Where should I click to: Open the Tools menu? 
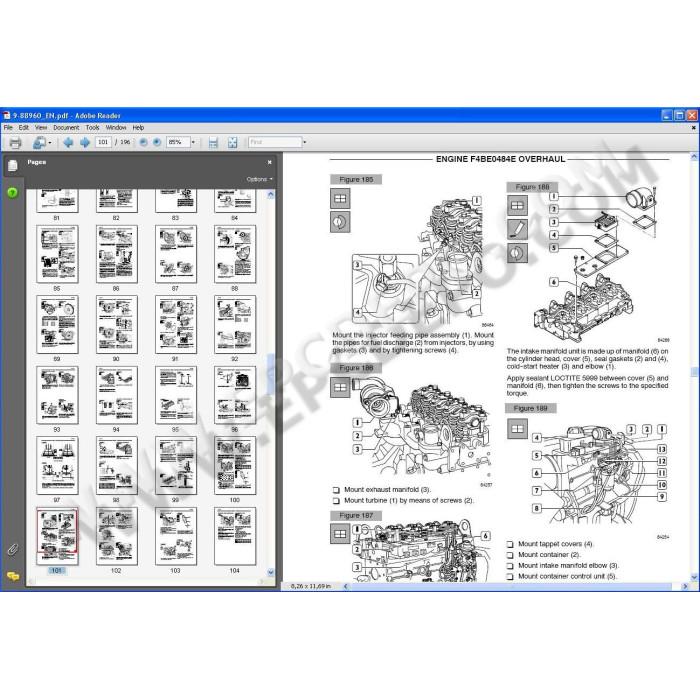92,128
